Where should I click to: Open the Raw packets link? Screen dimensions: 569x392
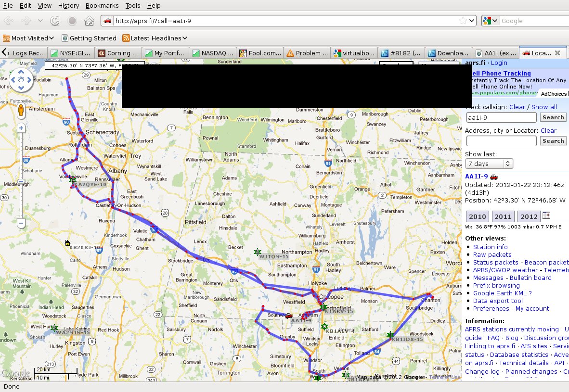pos(492,254)
